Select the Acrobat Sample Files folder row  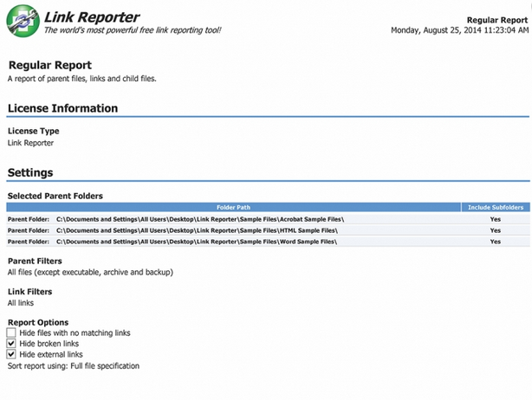pyautogui.click(x=199, y=220)
